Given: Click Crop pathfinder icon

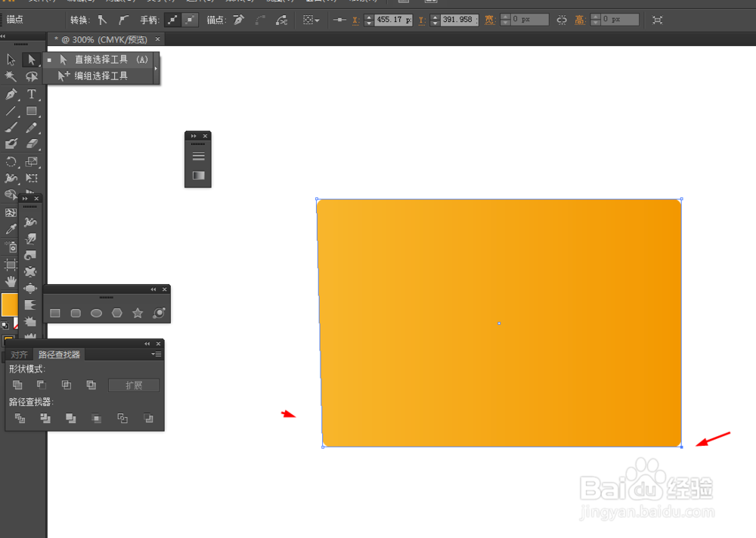Looking at the screenshot, I should [x=97, y=419].
